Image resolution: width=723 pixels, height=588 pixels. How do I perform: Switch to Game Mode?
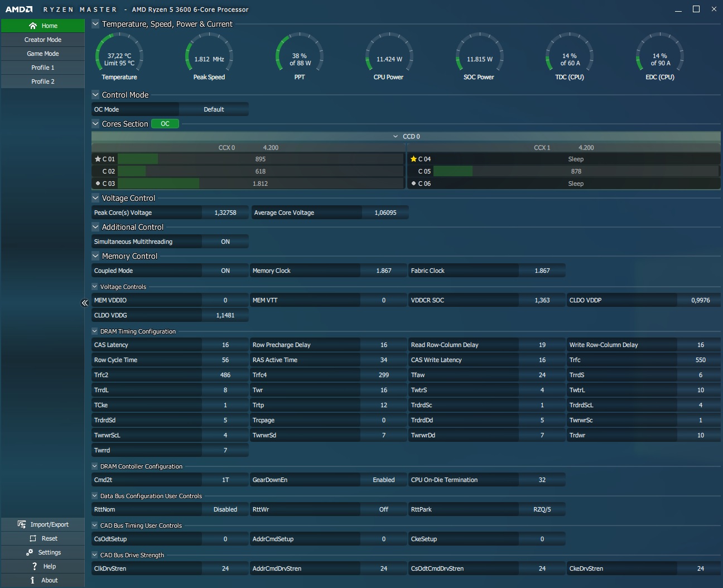[x=43, y=54]
